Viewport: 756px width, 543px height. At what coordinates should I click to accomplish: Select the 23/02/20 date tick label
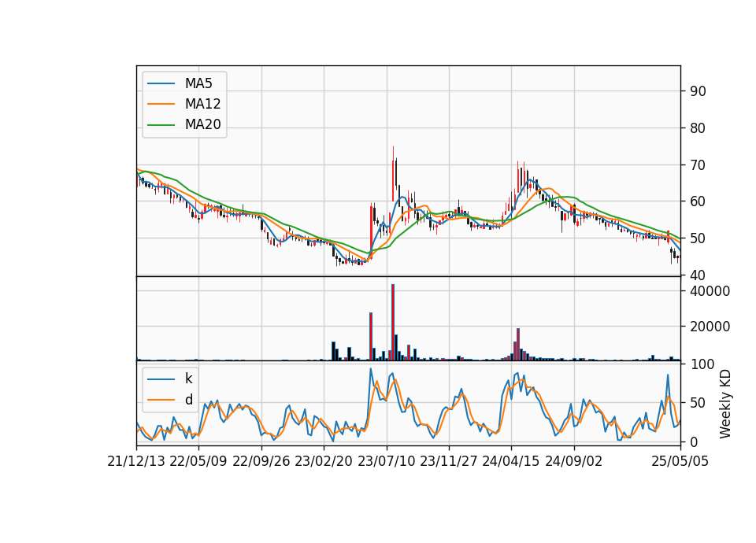(324, 461)
